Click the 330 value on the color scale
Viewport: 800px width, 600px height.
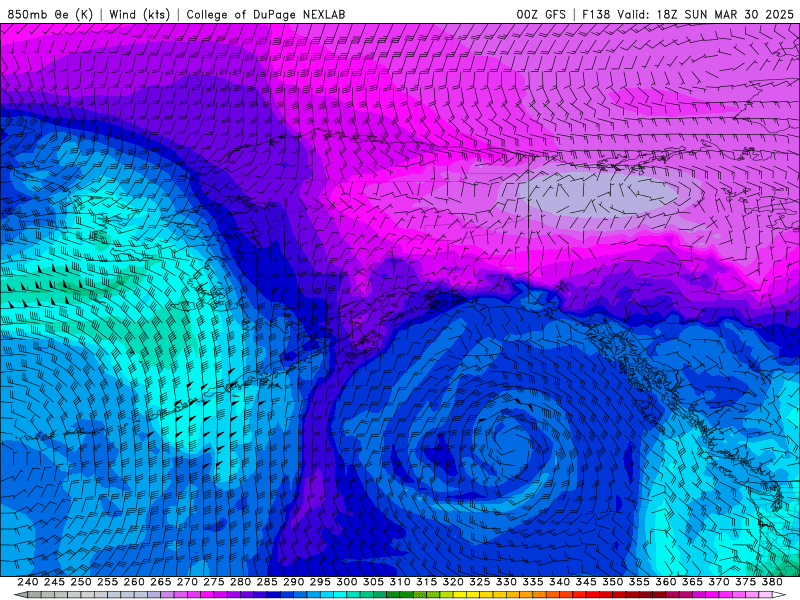coord(506,582)
